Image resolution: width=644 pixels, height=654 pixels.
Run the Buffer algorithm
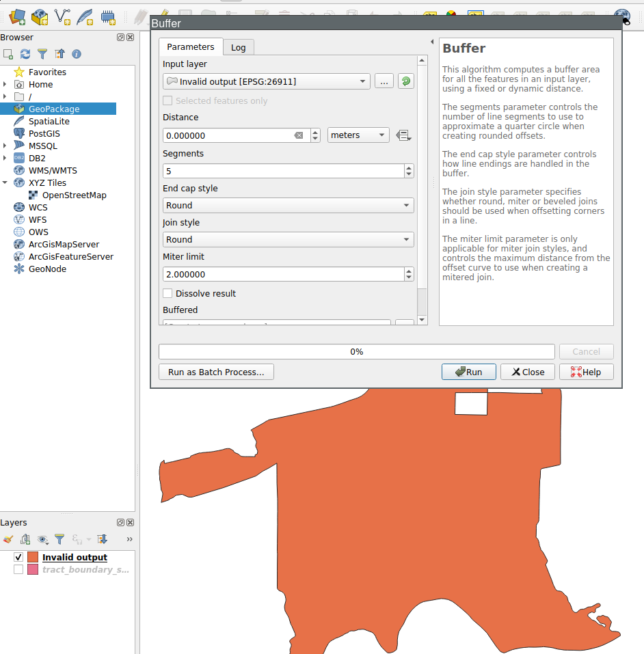[x=468, y=372]
